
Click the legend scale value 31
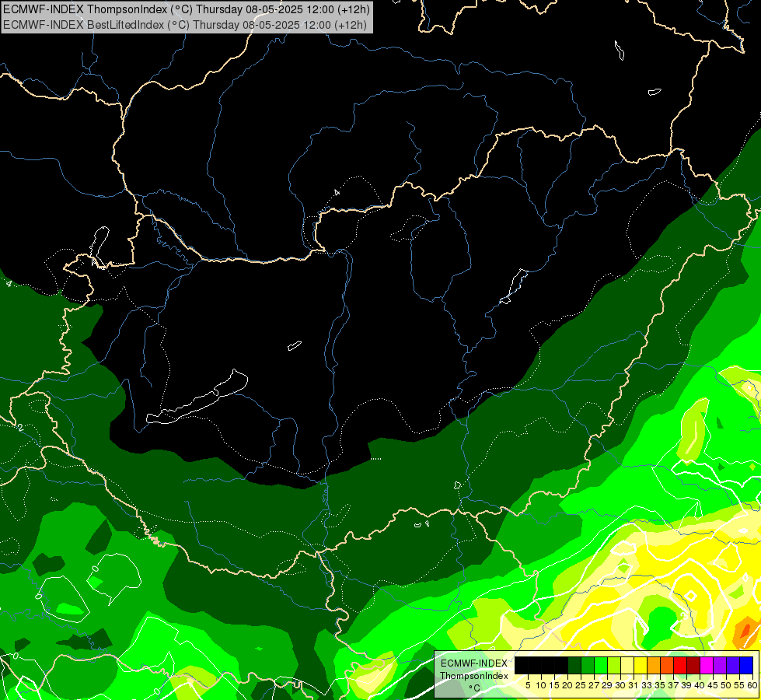pos(634,685)
